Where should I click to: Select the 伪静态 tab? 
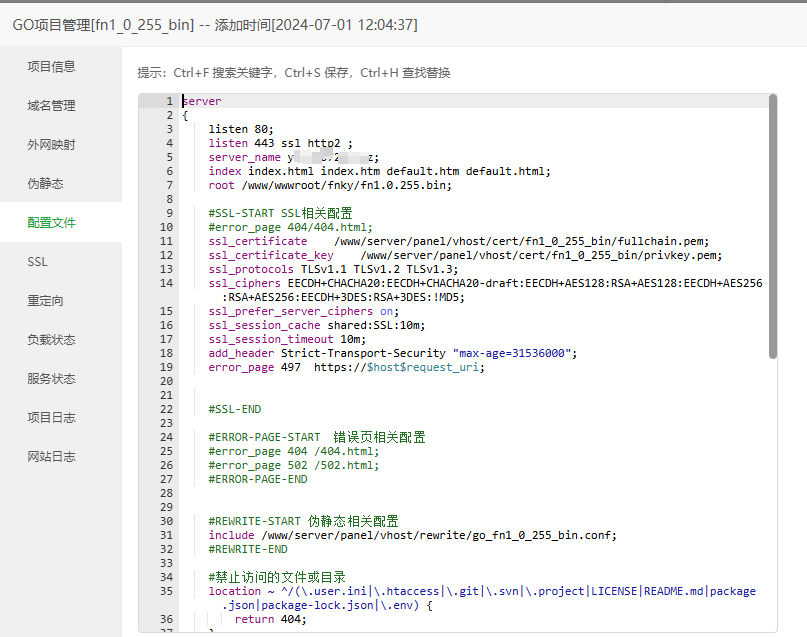tap(45, 184)
